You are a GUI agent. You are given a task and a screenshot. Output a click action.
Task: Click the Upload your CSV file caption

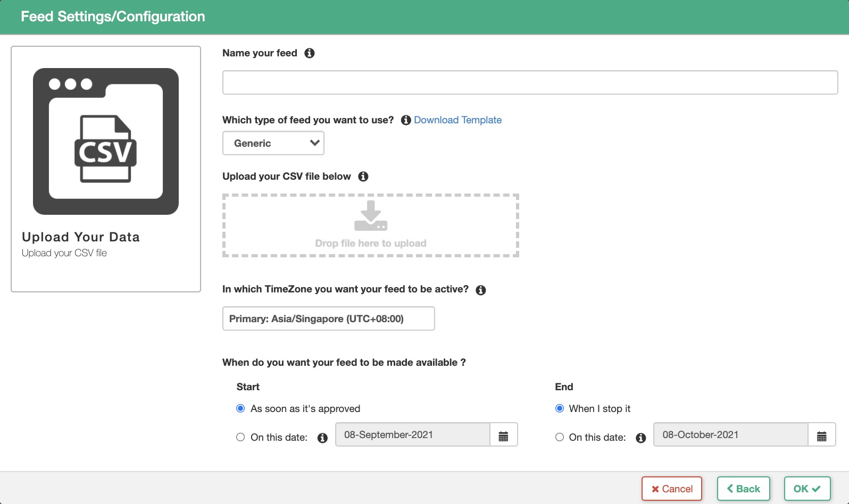[x=64, y=253]
